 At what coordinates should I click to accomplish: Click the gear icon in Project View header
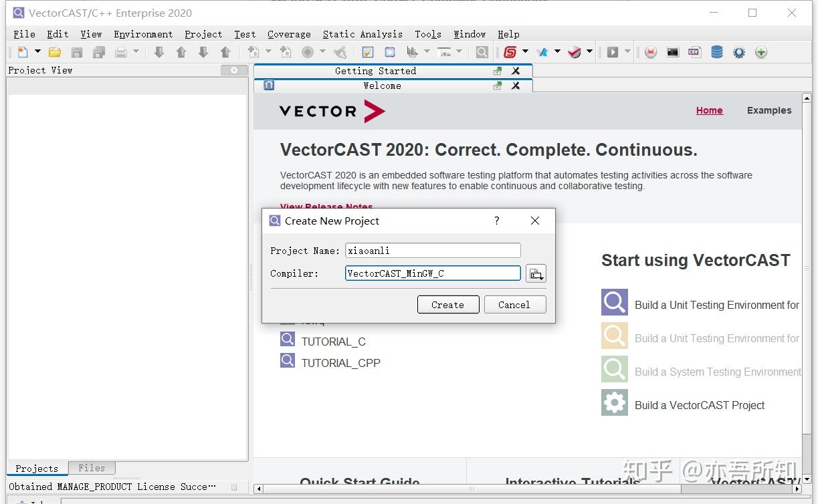233,70
